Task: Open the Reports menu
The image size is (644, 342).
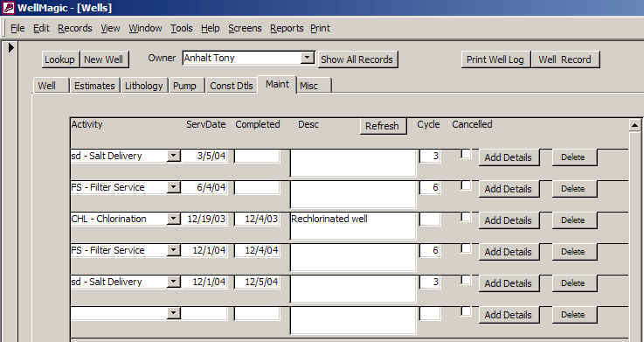Action: (x=287, y=28)
